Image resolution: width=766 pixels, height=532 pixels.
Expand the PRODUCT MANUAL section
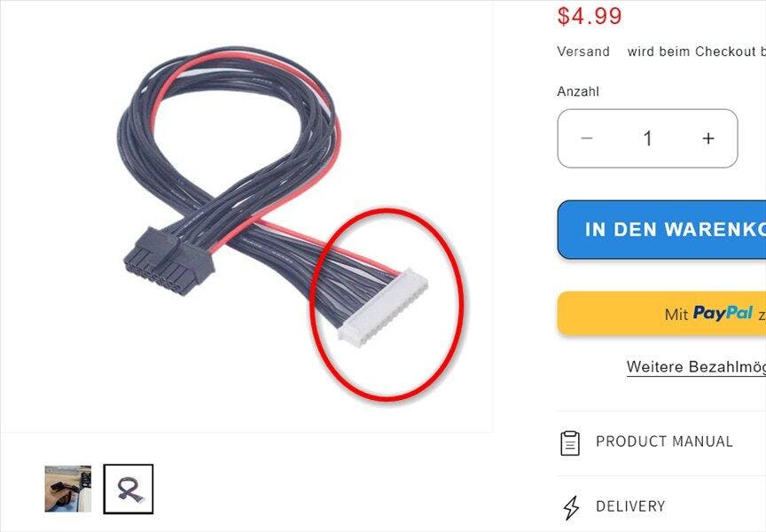pos(661,442)
